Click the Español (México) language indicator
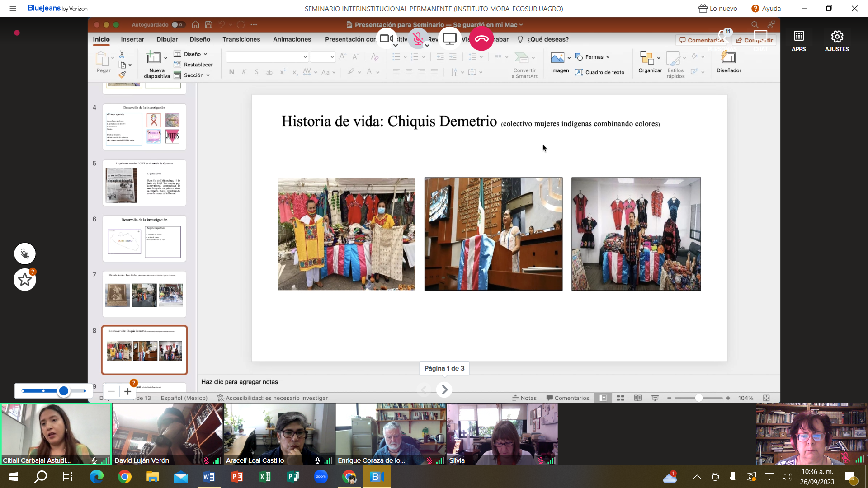The image size is (868, 488). coord(184,398)
